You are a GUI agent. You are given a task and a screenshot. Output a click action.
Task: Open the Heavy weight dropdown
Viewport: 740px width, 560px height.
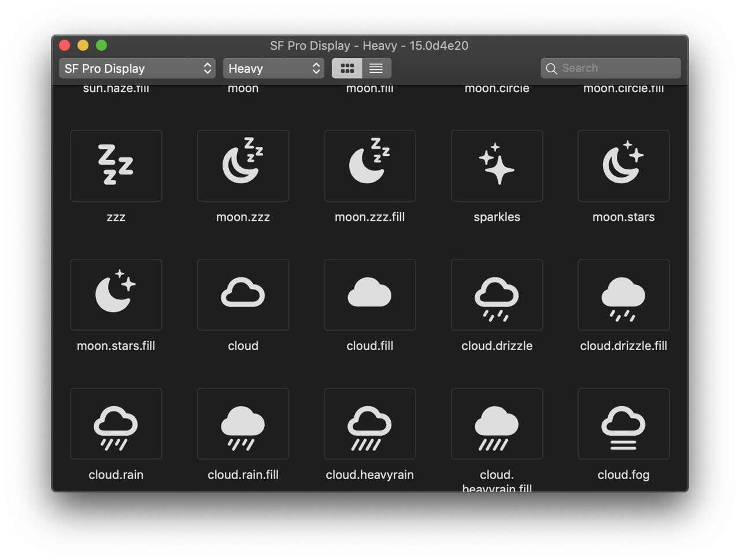273,68
